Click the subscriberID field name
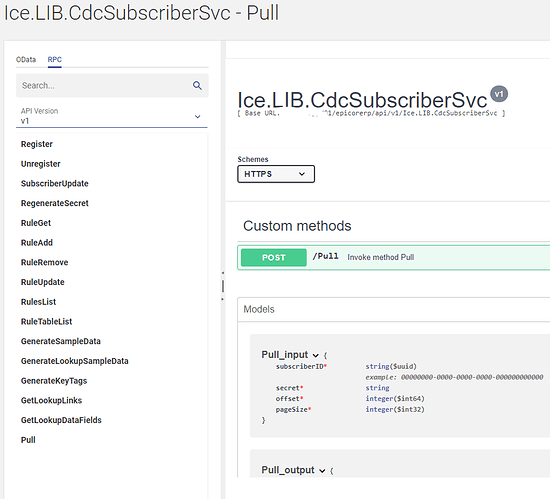 (301, 366)
